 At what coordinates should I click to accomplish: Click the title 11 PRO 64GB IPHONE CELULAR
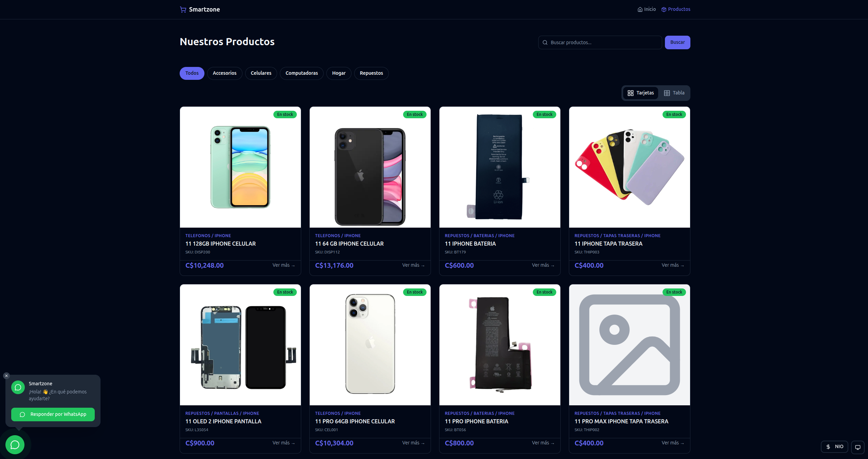pyautogui.click(x=355, y=422)
